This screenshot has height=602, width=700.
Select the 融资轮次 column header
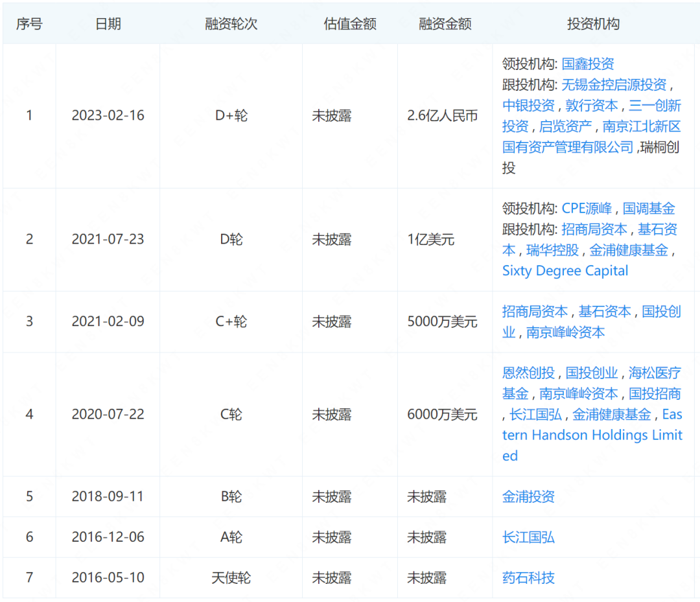coord(231,23)
